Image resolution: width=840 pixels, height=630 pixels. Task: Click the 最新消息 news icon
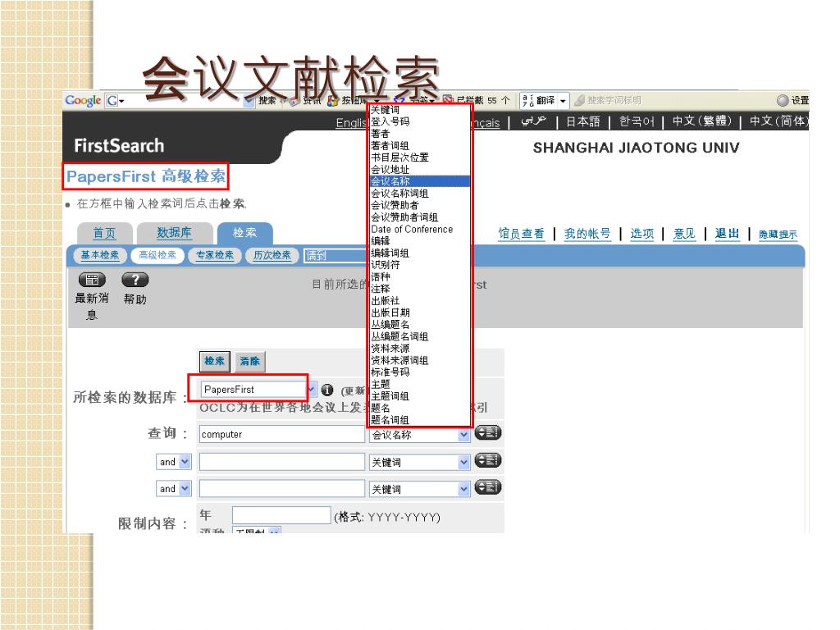[92, 280]
